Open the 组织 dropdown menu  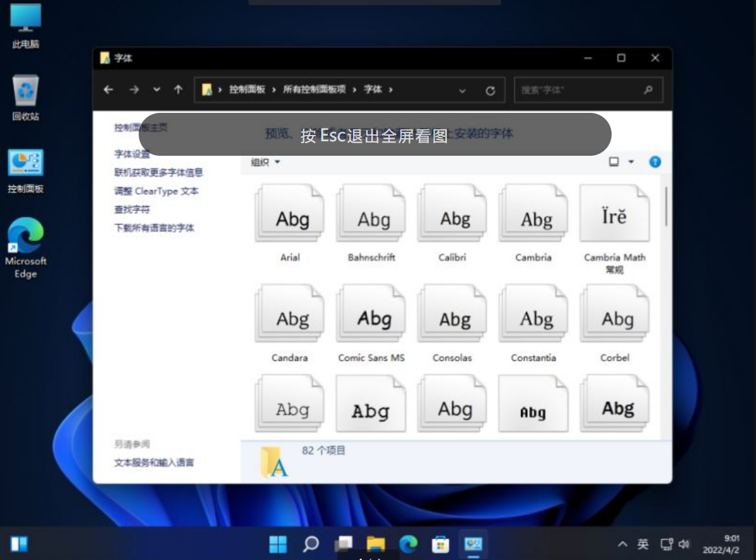coord(265,162)
